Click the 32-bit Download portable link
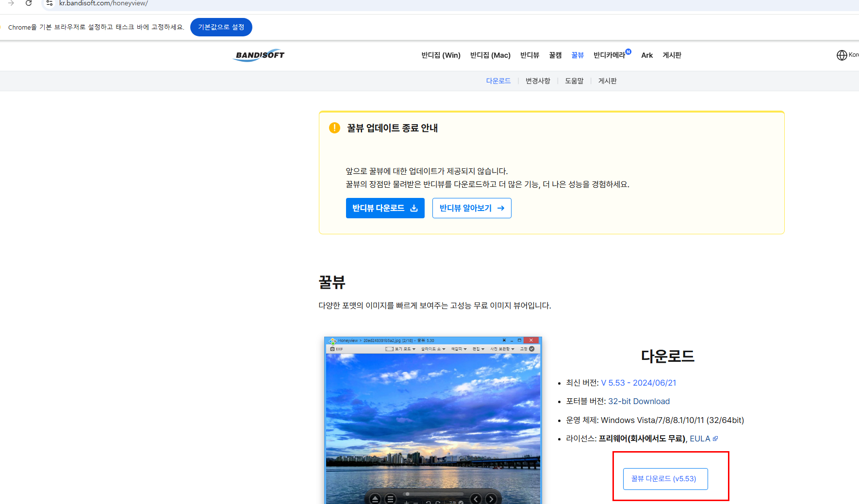 tap(639, 401)
